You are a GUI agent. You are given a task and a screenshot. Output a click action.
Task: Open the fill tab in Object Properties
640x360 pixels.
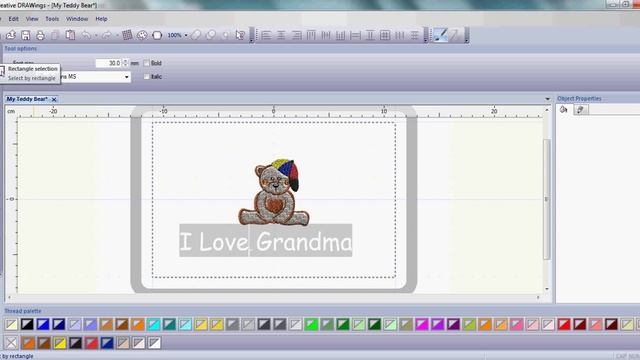(564, 109)
